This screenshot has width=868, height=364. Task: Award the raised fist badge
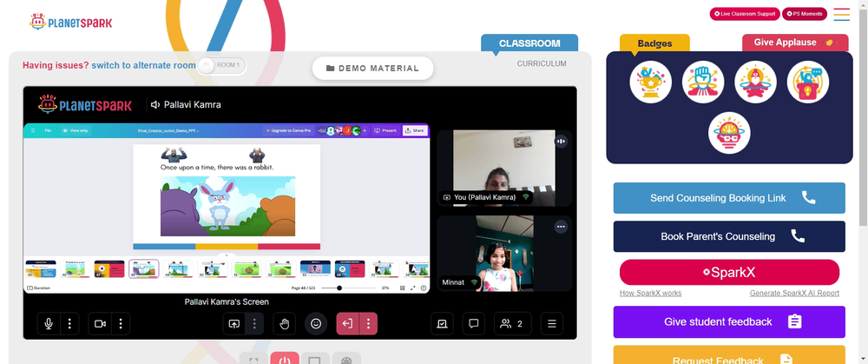[703, 82]
